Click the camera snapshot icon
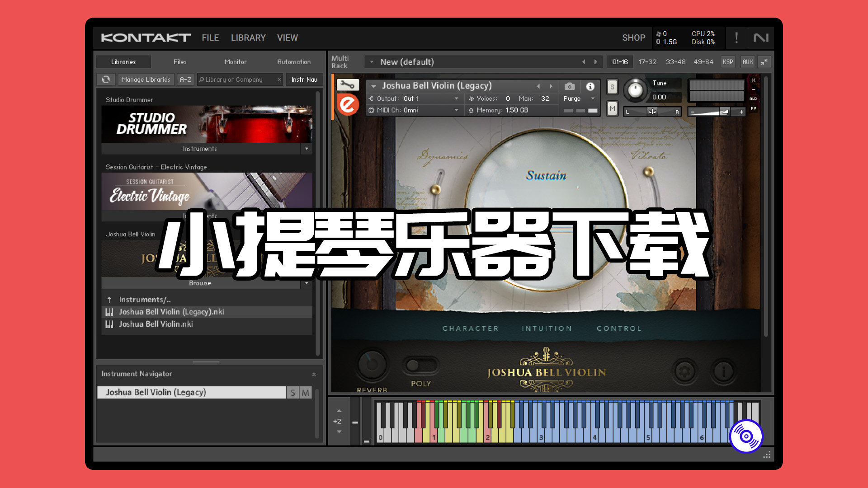Screen dimensions: 868x488 (x=570, y=86)
